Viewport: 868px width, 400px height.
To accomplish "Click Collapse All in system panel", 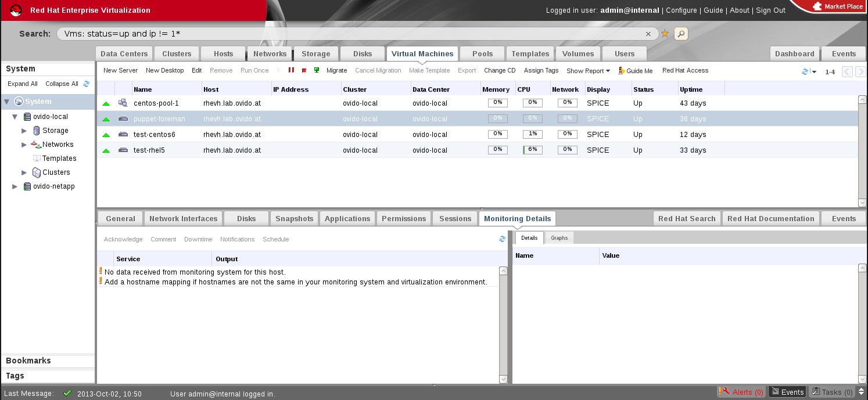I will point(62,84).
